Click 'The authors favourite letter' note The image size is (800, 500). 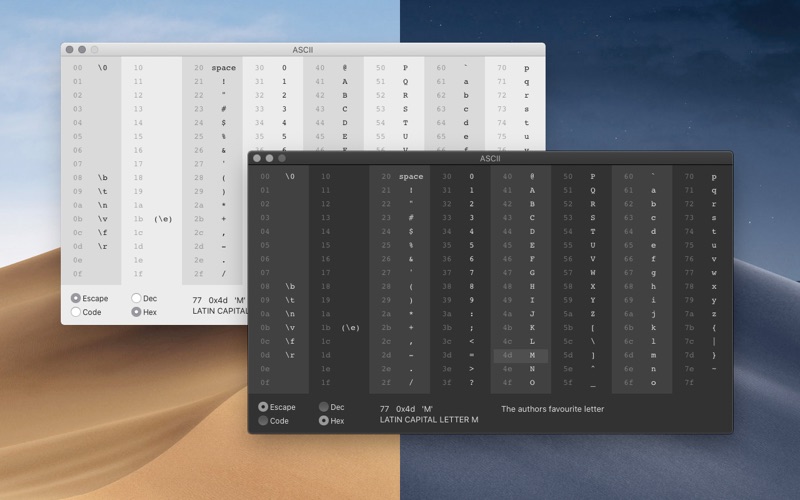click(553, 409)
